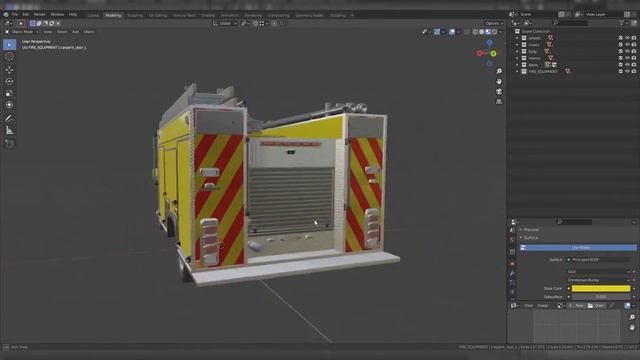Click the Subsurface value slider

click(601, 297)
